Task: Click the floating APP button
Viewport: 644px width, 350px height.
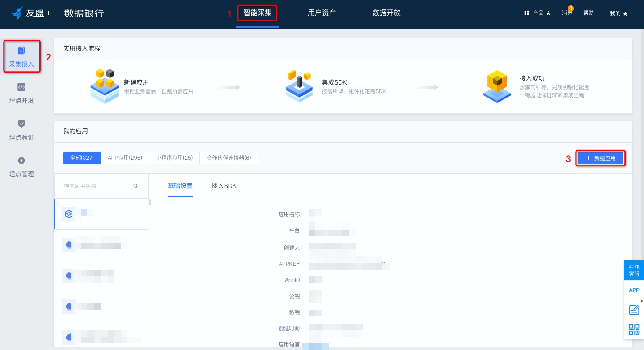Action: [x=634, y=290]
